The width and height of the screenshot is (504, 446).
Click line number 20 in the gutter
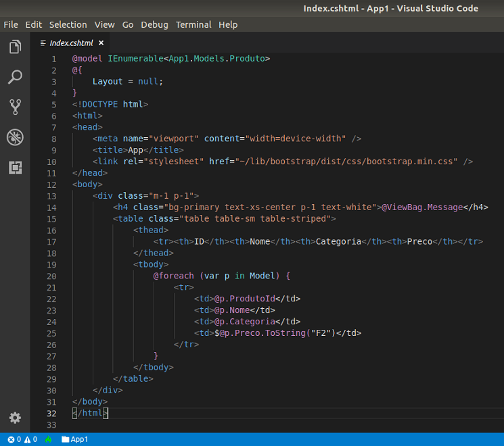point(51,276)
